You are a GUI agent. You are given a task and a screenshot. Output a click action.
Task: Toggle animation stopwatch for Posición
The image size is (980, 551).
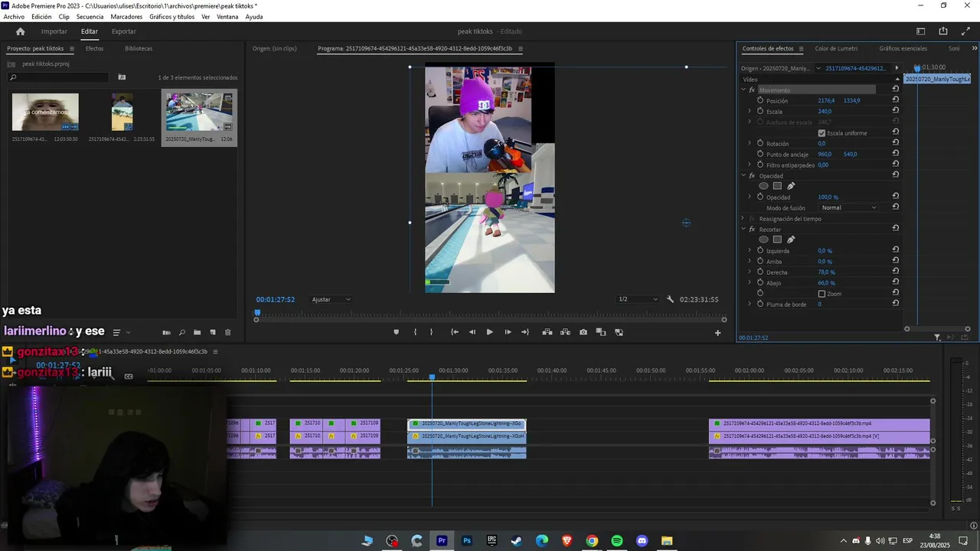click(760, 100)
